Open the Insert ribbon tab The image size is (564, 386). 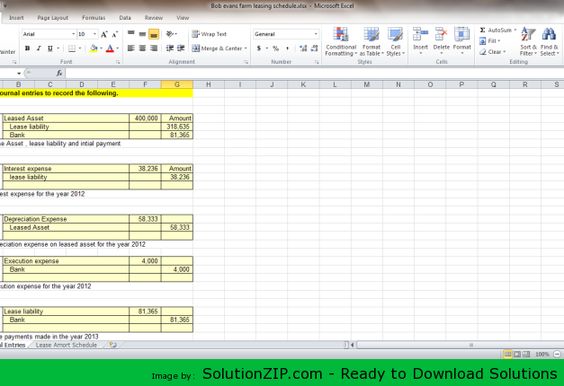[x=16, y=18]
